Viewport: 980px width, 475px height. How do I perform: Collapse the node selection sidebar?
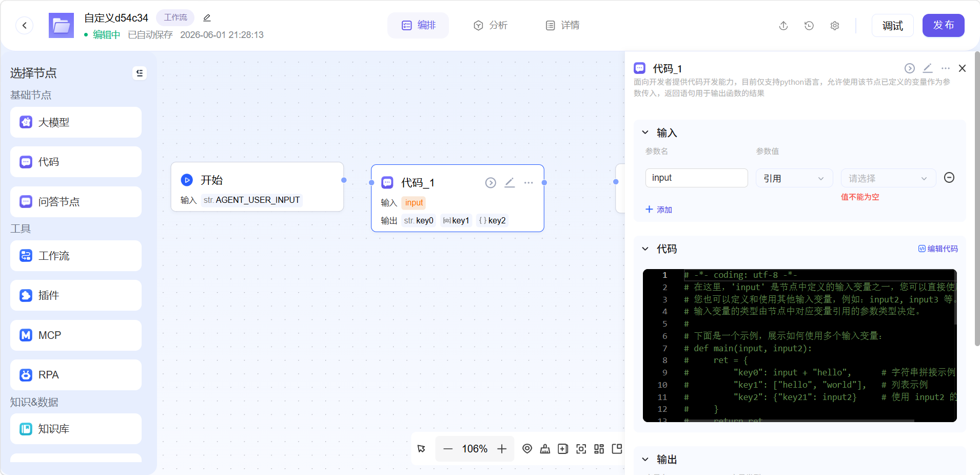click(140, 73)
